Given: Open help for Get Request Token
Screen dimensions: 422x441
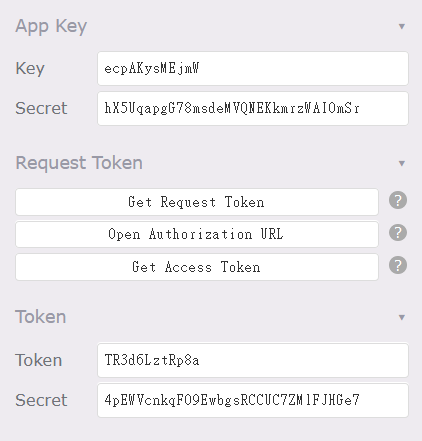Looking at the screenshot, I should 398,200.
